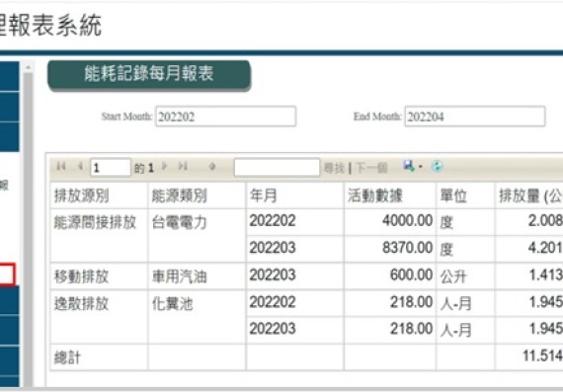563x392 pixels.
Task: Click the sidebar scroll up arrow
Action: pyautogui.click(x=28, y=67)
